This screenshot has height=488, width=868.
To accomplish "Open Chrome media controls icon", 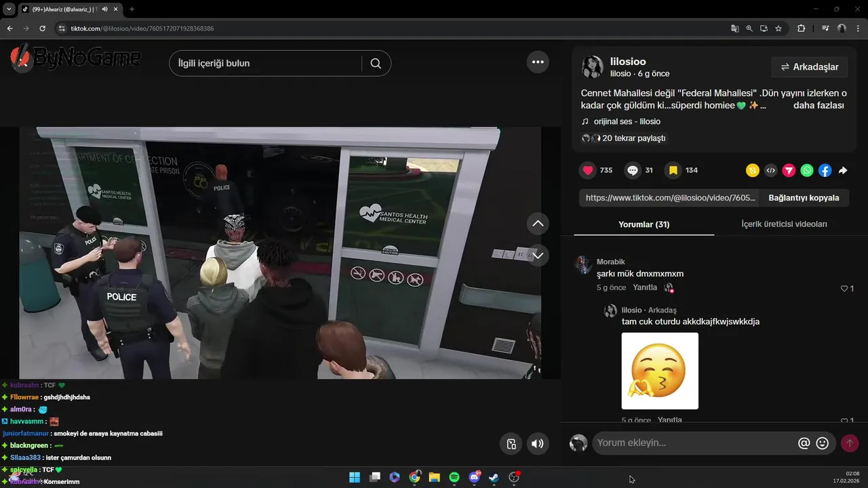I will tap(825, 28).
